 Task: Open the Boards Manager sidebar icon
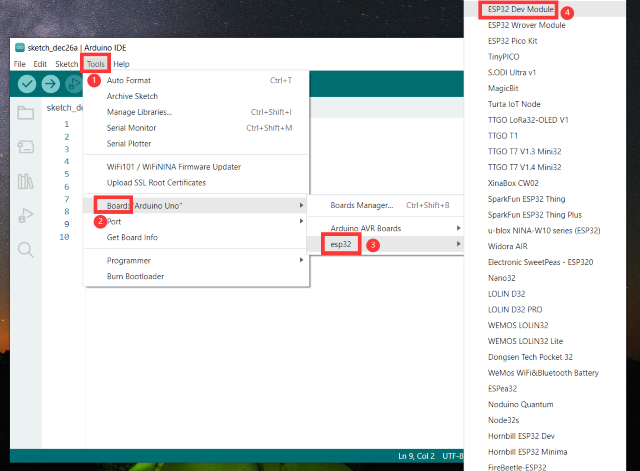click(x=25, y=147)
